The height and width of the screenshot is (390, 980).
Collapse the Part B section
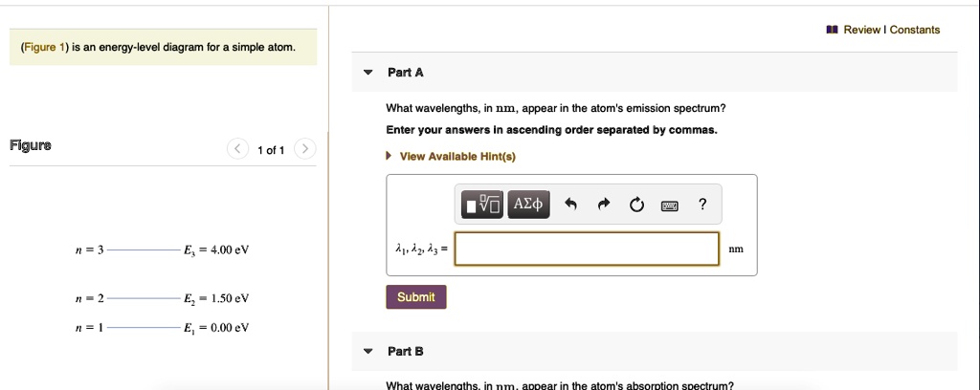(368, 352)
